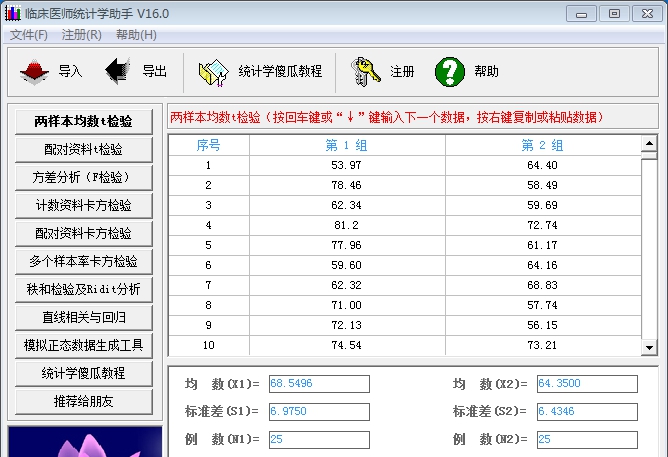Open 方差分析（F检验）
This screenshot has width=668, height=457.
(x=84, y=178)
